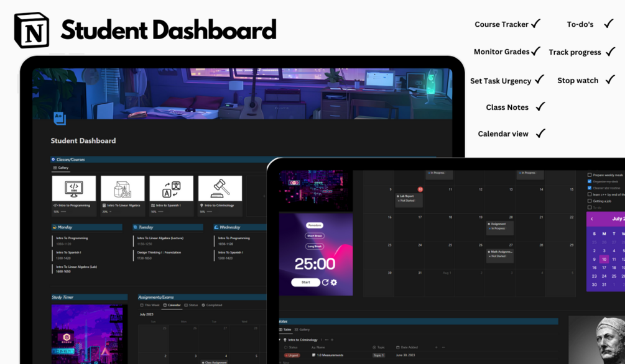Open the Intro to Spanish I course card

[x=172, y=196]
